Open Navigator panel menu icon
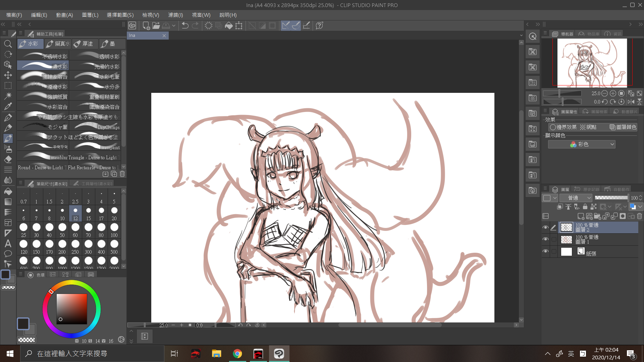This screenshot has height=362, width=644. pos(545,33)
